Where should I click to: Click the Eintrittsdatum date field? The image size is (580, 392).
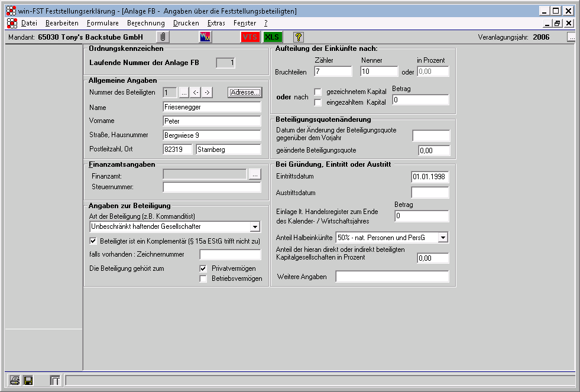(430, 177)
